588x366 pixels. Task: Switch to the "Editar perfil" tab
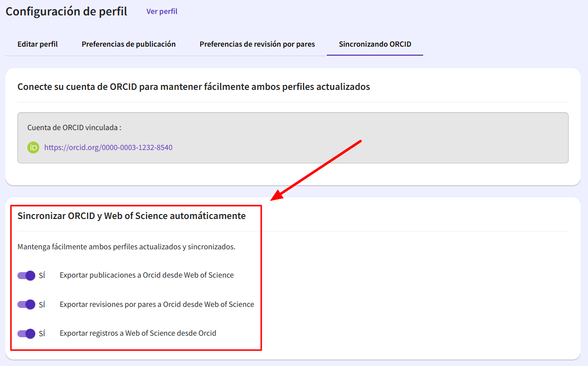(x=38, y=44)
